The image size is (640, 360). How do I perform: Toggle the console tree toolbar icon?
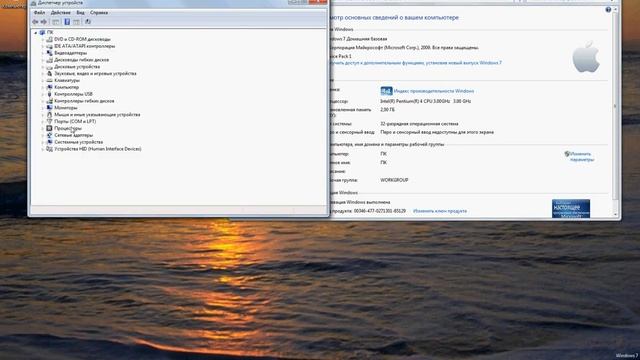[56, 22]
